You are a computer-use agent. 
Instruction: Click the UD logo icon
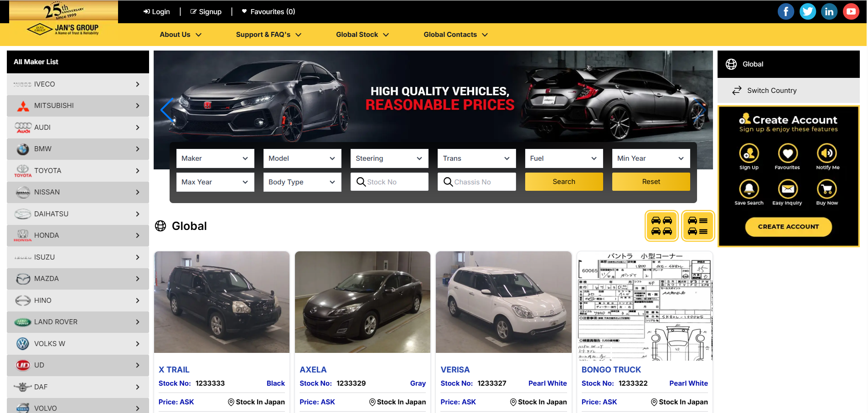(23, 365)
